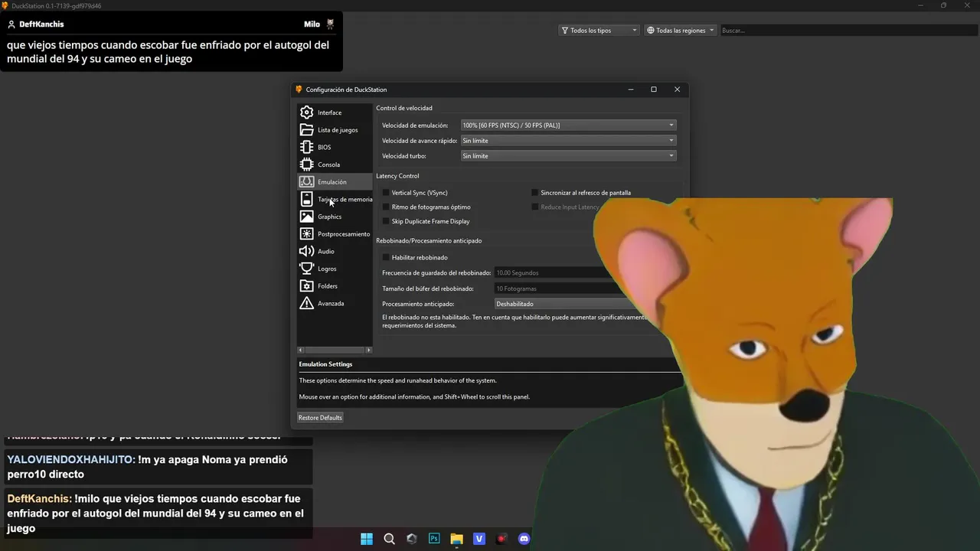Open the Interface settings gear icon
Screen dimensions: 980x551
point(306,112)
